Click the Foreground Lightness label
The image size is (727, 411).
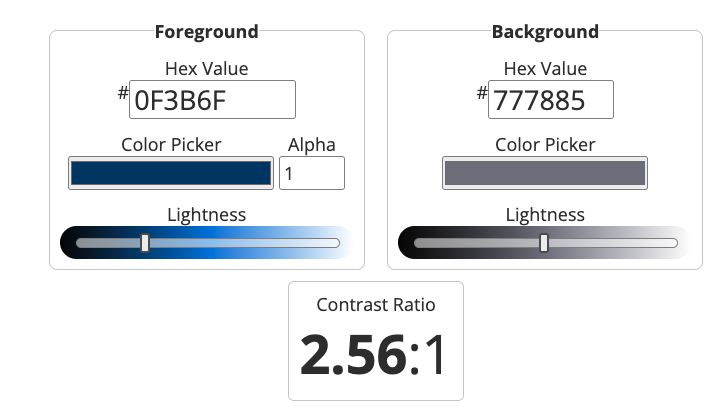point(206,215)
